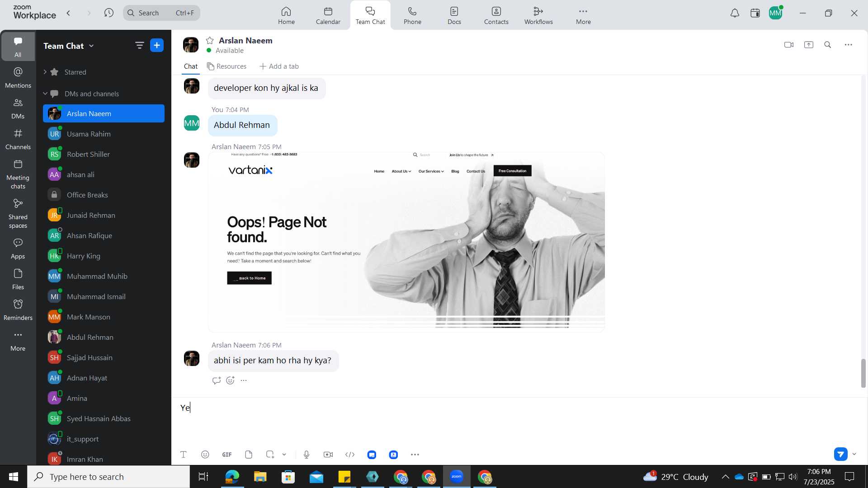Open Meeting chats in sidebar
Viewport: 868px width, 488px height.
(18, 174)
